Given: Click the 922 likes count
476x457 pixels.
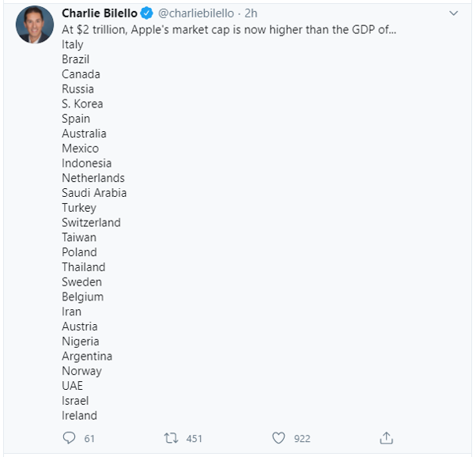Looking at the screenshot, I should pyautogui.click(x=301, y=438).
